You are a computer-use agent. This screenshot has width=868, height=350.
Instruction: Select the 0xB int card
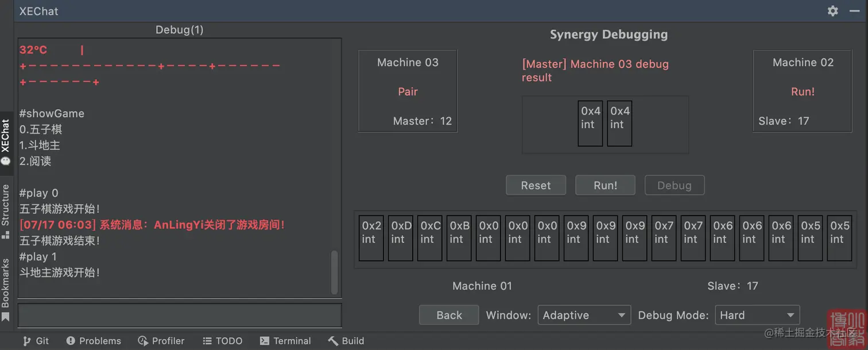pos(459,239)
